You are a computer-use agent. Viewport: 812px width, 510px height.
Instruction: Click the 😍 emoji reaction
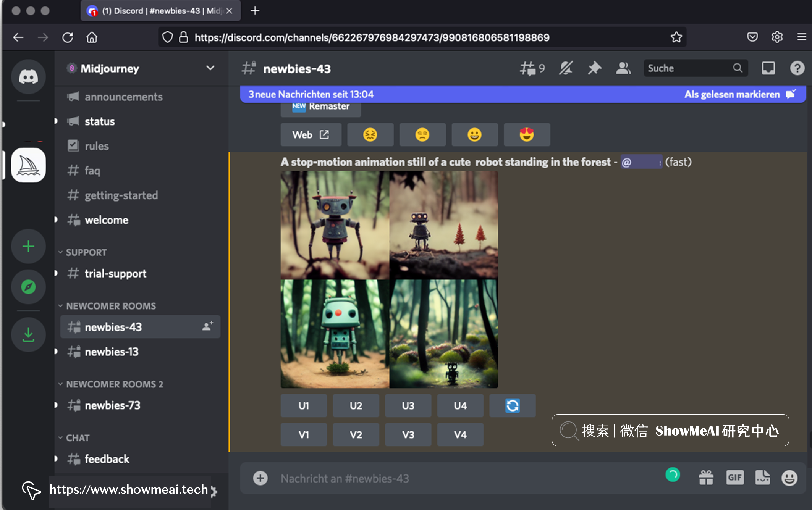tap(526, 134)
